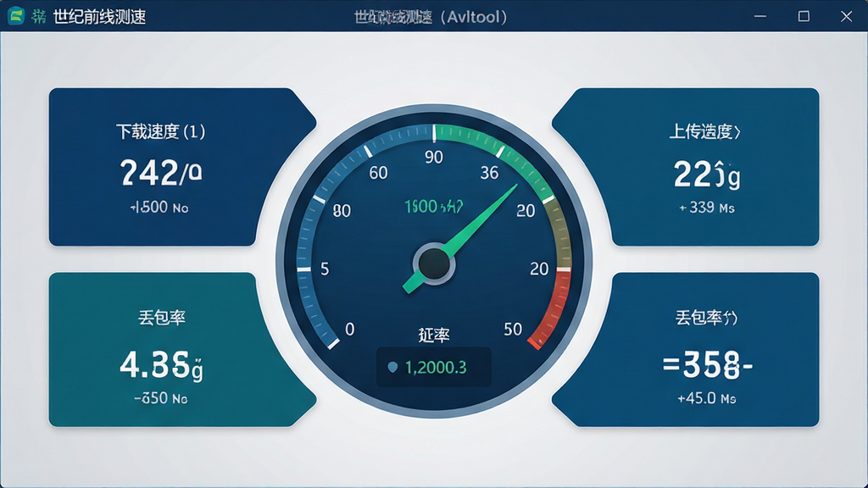Click the 5 mark on the gauge
Viewport: 868px width, 488px height.
[x=325, y=269]
